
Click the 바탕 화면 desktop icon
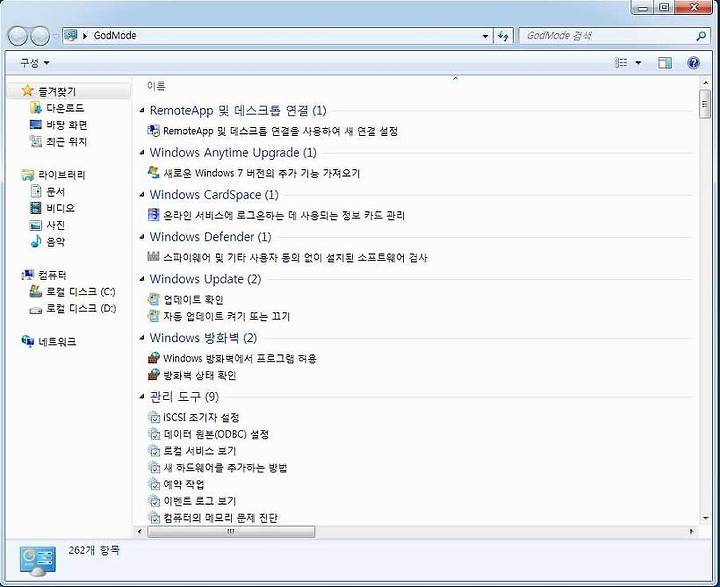coord(36,124)
